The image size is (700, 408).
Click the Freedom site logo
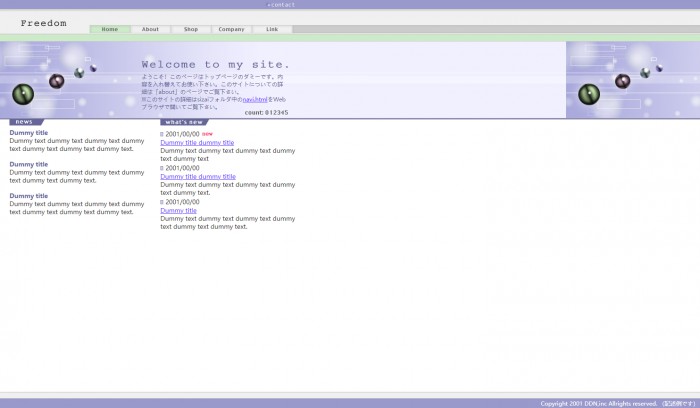(x=43, y=23)
